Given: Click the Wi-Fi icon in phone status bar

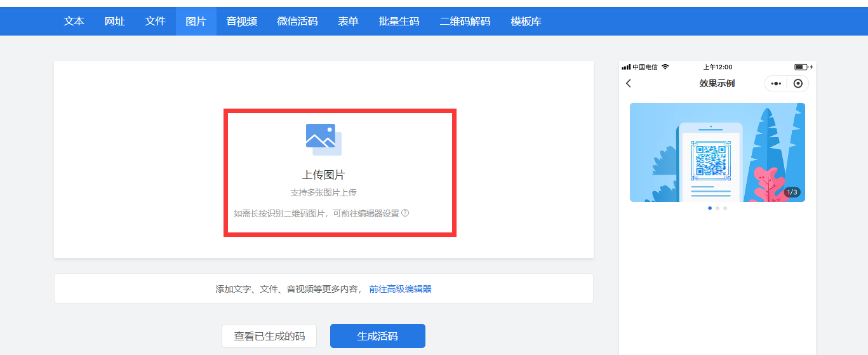Looking at the screenshot, I should [665, 67].
